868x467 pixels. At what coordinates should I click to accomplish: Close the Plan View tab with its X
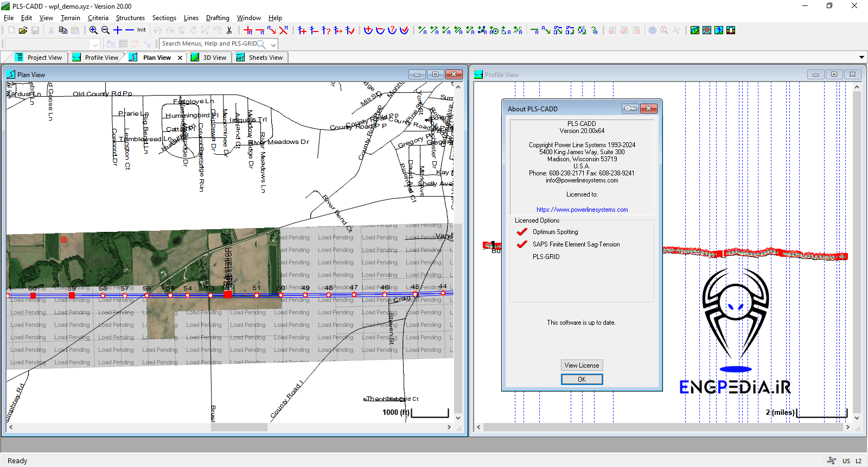180,58
